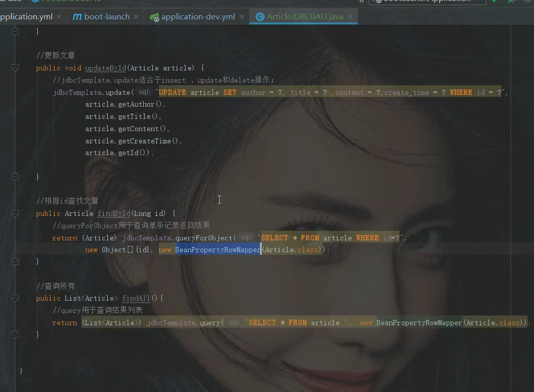Close the application.yml tab

click(x=59, y=17)
